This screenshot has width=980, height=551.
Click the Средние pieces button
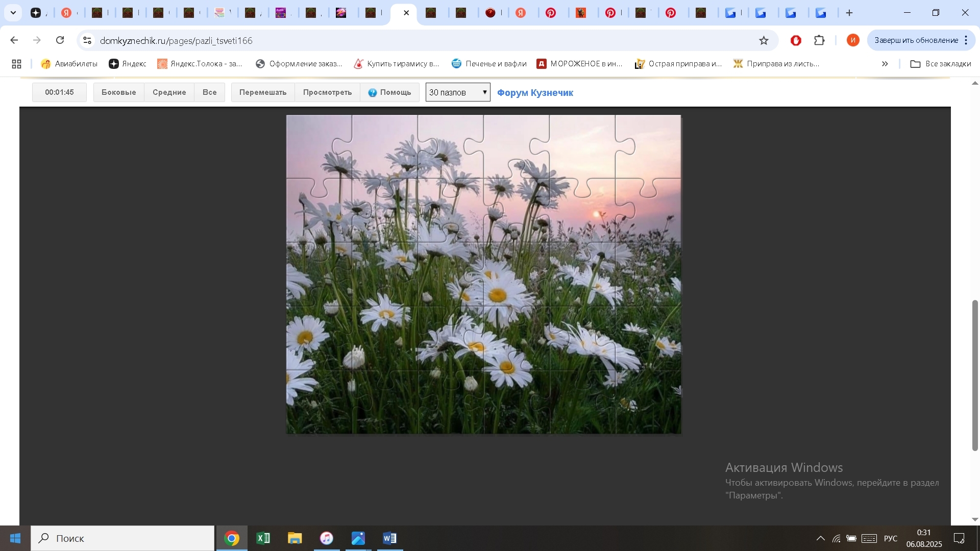coord(169,92)
